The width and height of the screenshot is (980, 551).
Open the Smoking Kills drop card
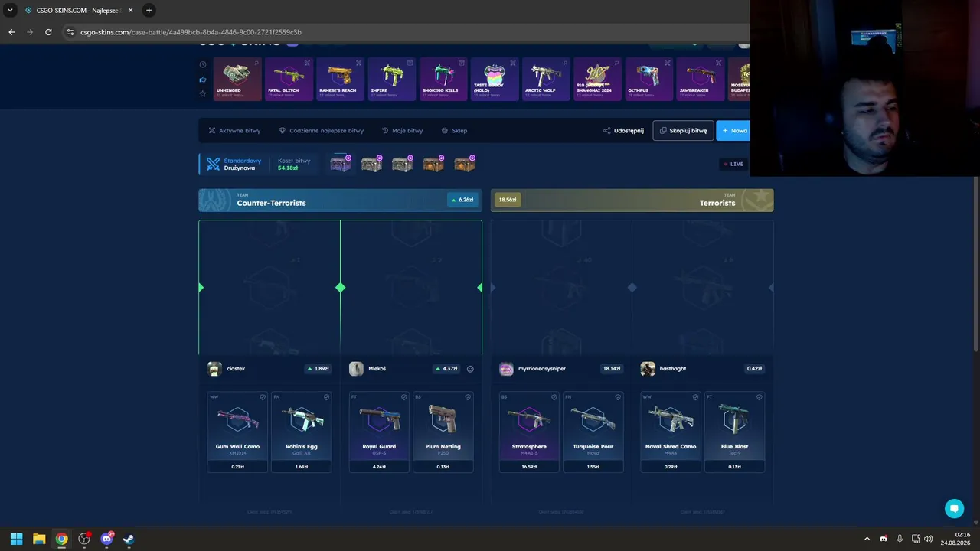[x=443, y=79]
